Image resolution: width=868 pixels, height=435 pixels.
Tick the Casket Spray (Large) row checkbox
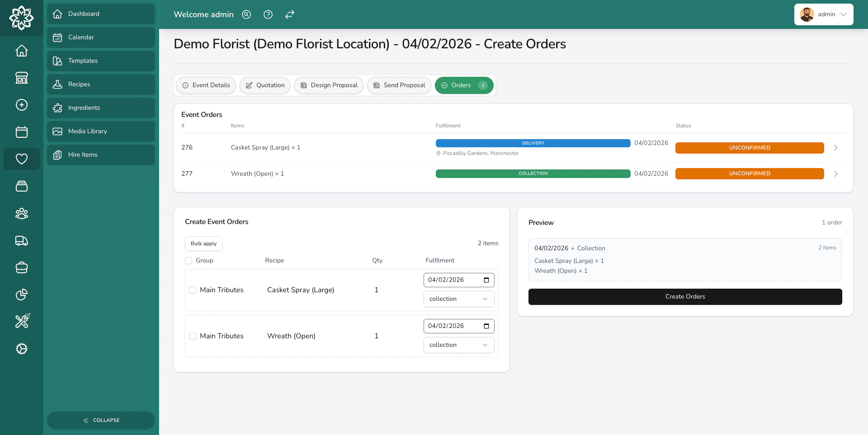pyautogui.click(x=193, y=290)
